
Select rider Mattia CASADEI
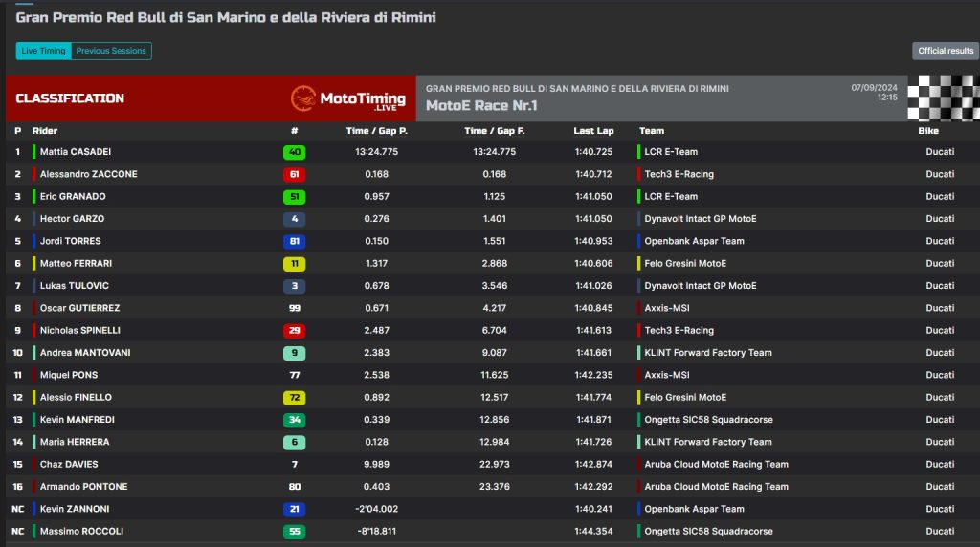(x=76, y=152)
